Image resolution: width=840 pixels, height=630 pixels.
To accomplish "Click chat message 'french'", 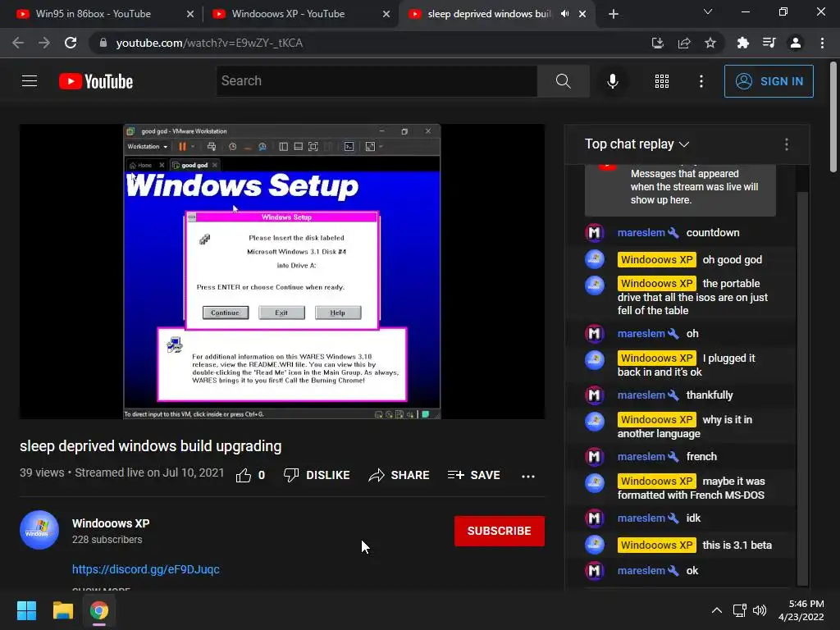I will pyautogui.click(x=701, y=456).
